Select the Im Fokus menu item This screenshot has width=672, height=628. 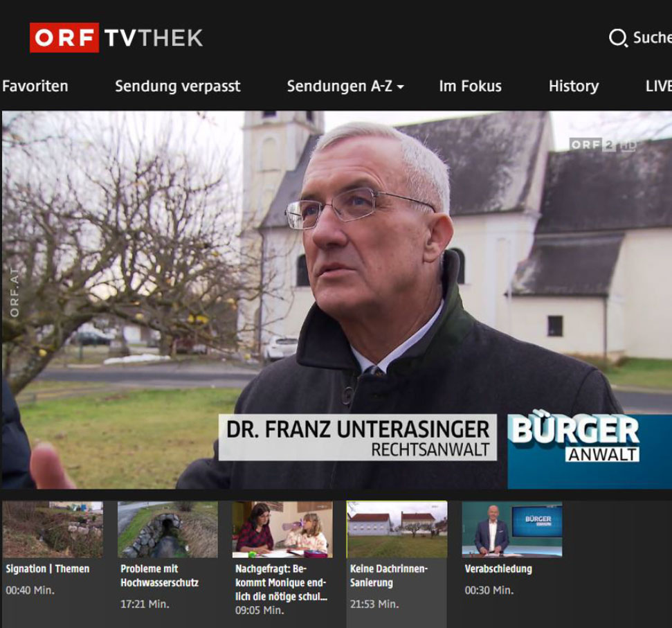pos(470,86)
